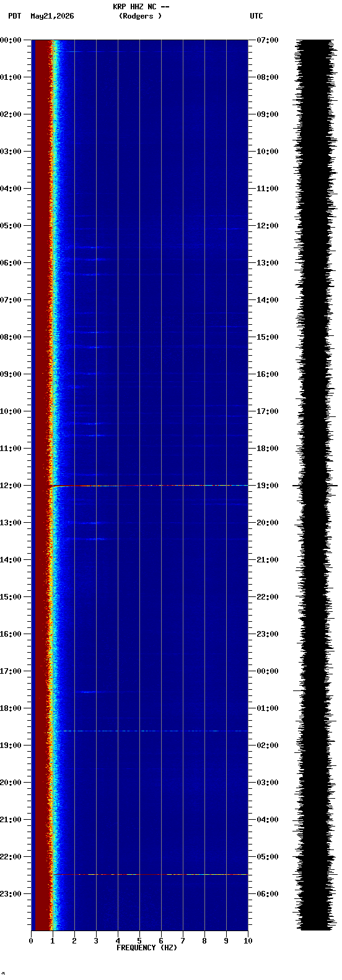Click the 'FREQUENCY (HZ)' axis title
Image resolution: width=342 pixels, height=980 pixels.
tap(147, 948)
